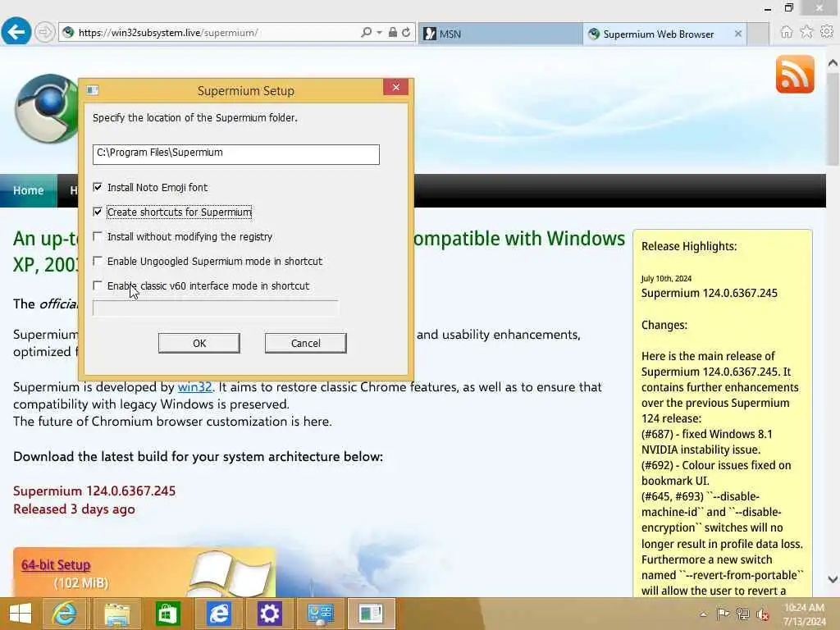Click the Supermium Setup title bar icon
Screen dimensions: 840x630
click(92, 90)
